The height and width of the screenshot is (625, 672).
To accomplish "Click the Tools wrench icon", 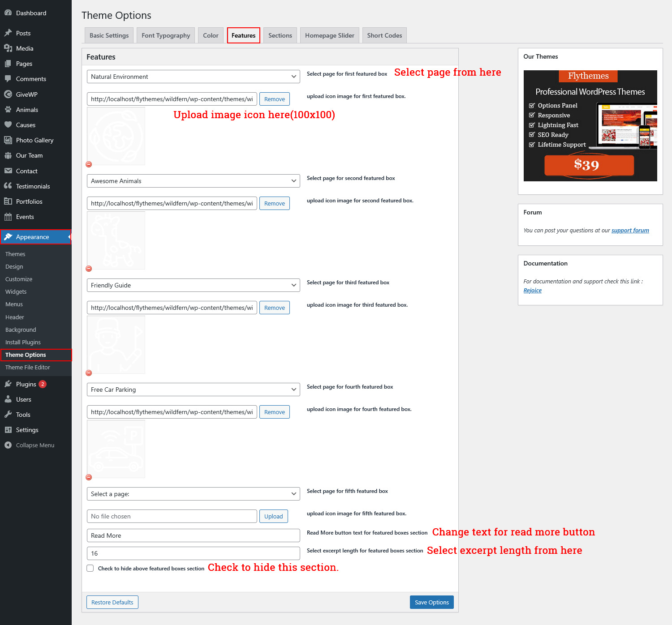I will [x=8, y=415].
